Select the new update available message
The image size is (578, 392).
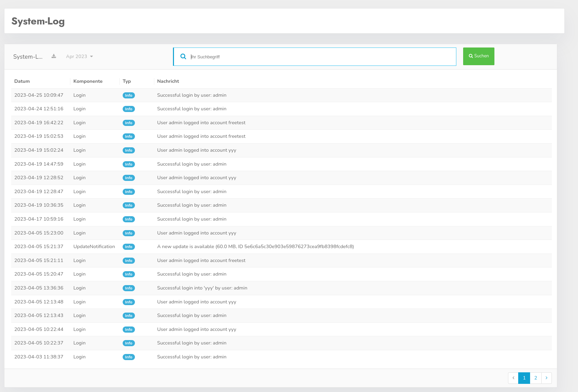(x=255, y=246)
